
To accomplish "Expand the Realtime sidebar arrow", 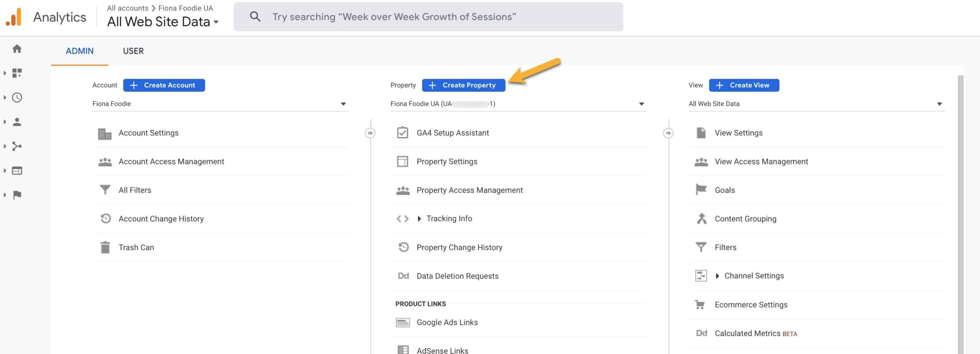I will pos(5,97).
